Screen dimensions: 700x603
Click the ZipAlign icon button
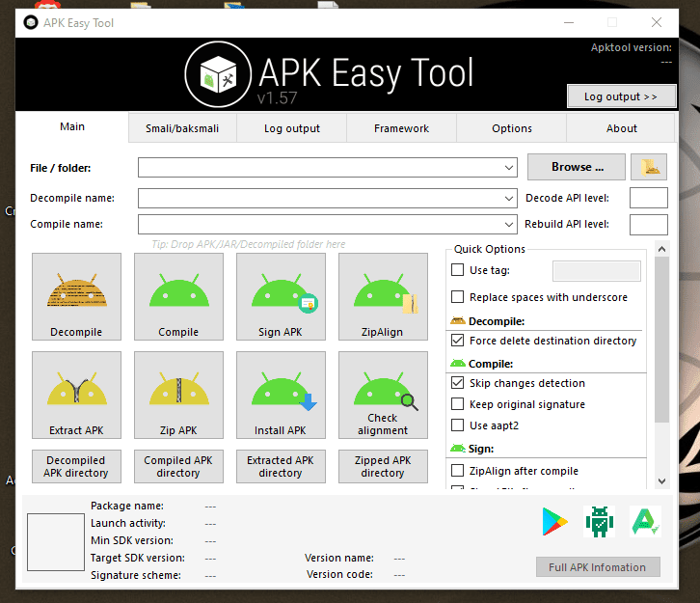click(x=383, y=296)
